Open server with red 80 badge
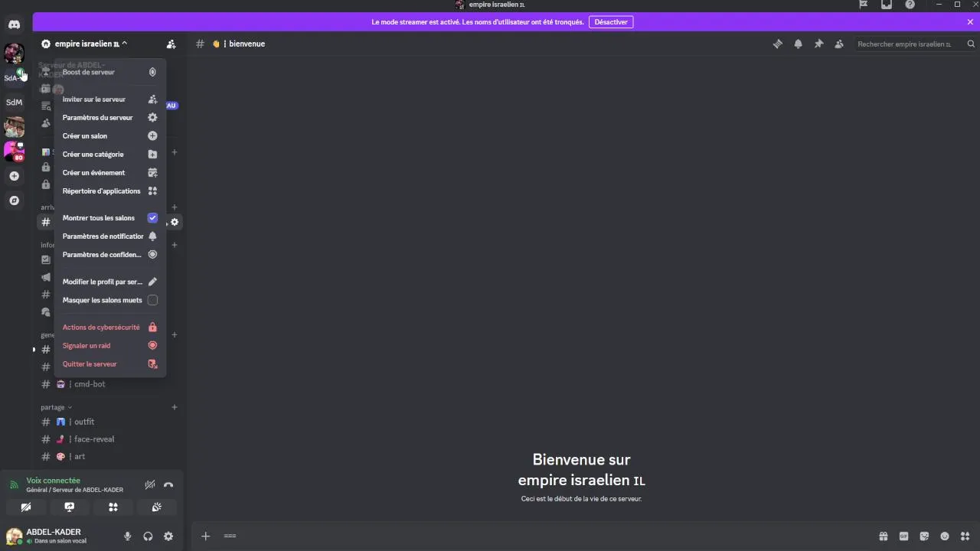 click(14, 151)
